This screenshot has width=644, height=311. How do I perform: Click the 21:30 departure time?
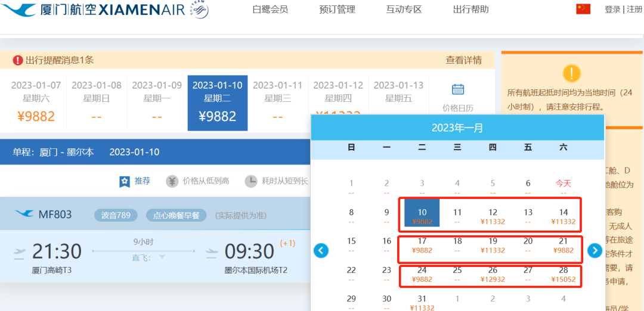click(57, 251)
